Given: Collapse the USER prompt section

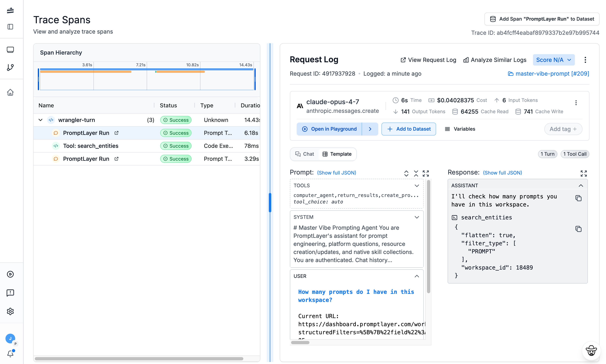Looking at the screenshot, I should tap(417, 276).
